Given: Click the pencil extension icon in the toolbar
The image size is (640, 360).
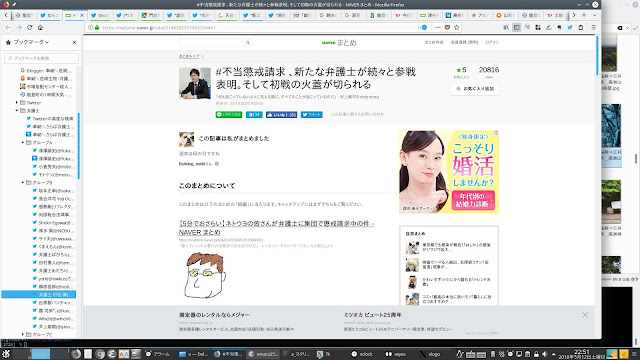Looking at the screenshot, I should click(549, 27).
